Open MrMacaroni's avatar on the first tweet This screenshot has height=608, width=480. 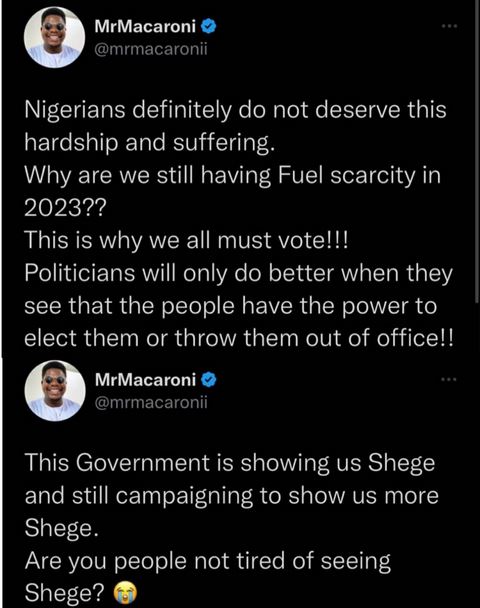pyautogui.click(x=54, y=37)
